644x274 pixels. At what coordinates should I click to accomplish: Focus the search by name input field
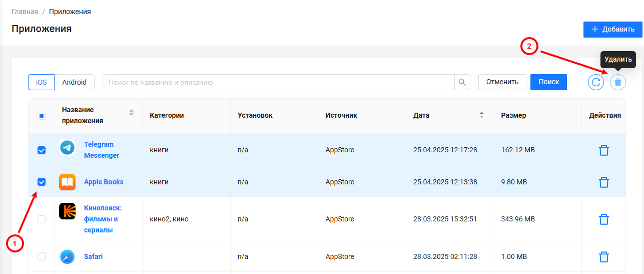pos(278,82)
